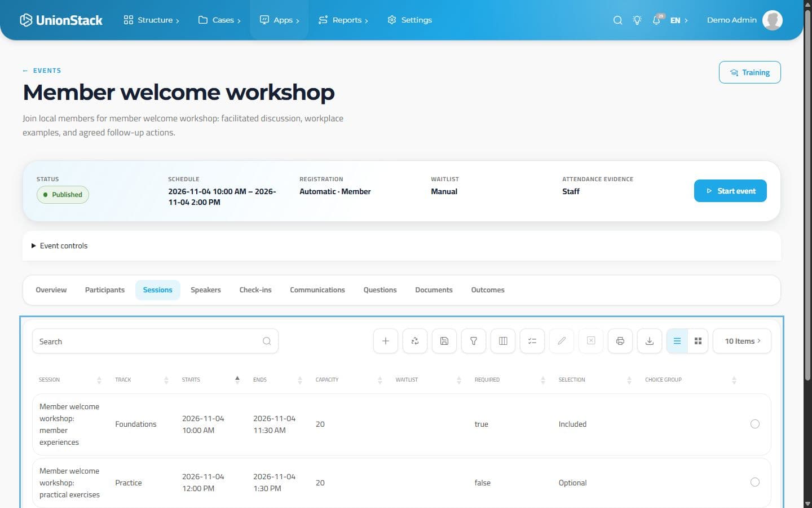Open notifications bell

(x=657, y=20)
